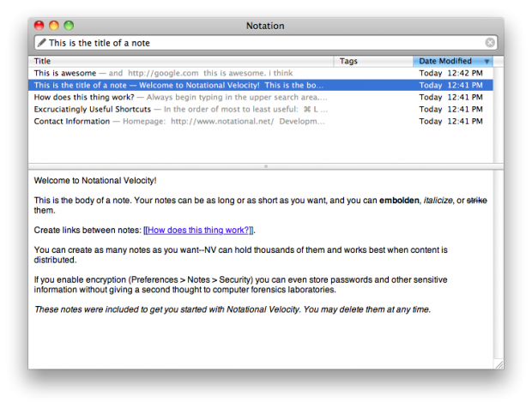Click the paragraph about encryption Preferences
532x408 pixels.
[x=240, y=285]
